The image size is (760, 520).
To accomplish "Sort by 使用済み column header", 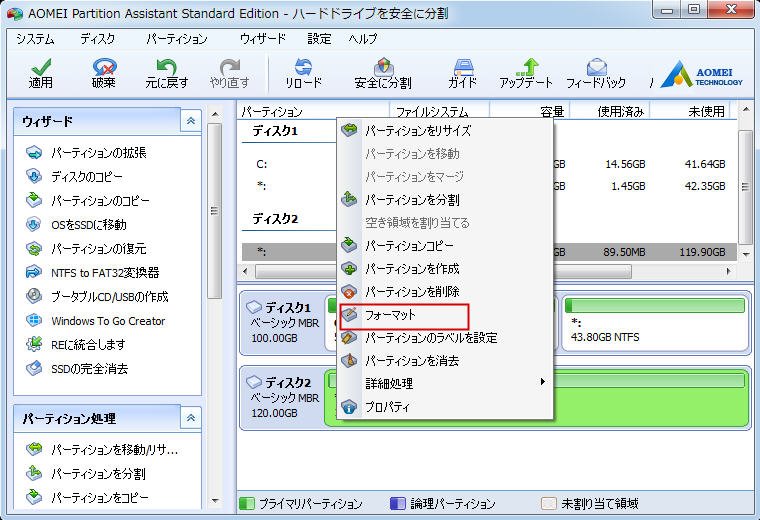I will click(x=610, y=111).
